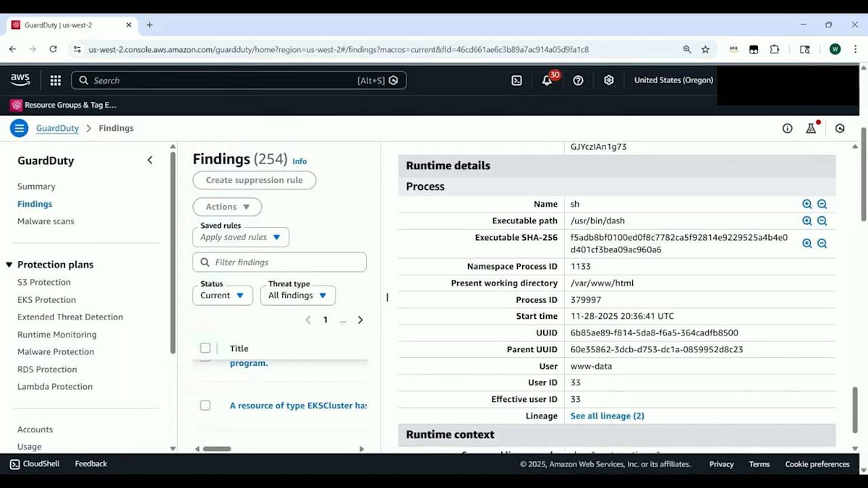Go to next findings page

pos(360,320)
